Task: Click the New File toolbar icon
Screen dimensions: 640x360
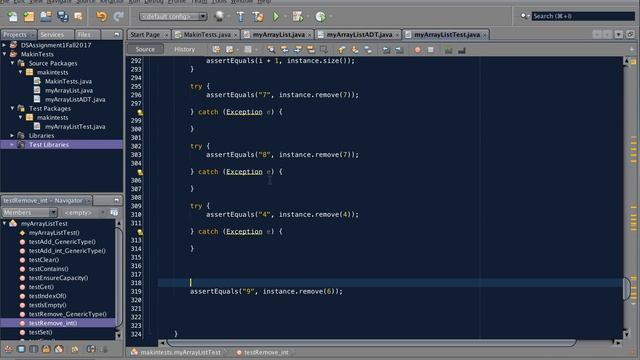Action: 12,16
